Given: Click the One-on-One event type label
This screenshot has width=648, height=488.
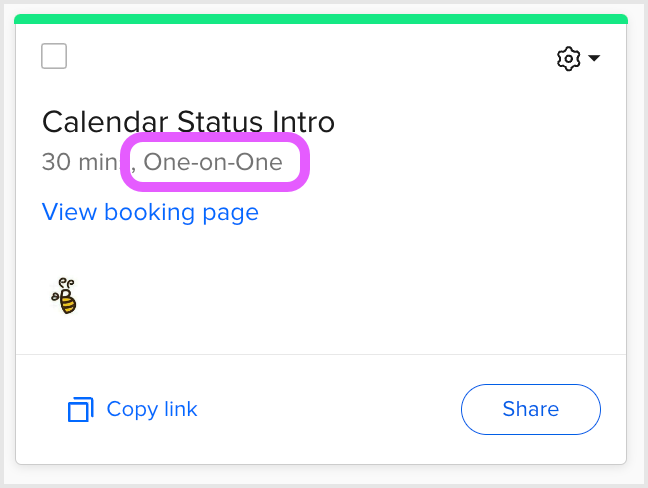Looking at the screenshot, I should point(213,162).
